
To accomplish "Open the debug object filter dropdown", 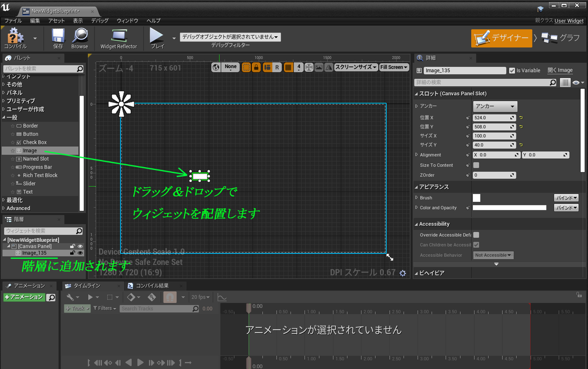I will pyautogui.click(x=230, y=37).
